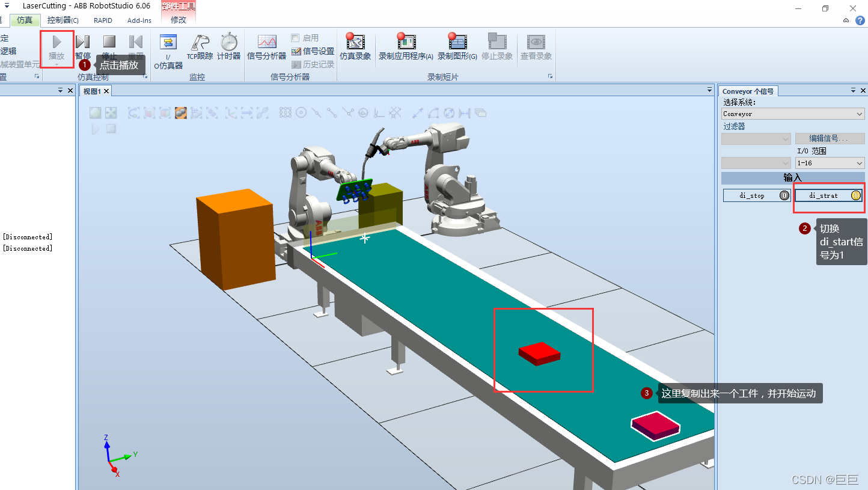Open 历史记录 history in signal analyzer
Viewport: 868px width, 490px height.
click(313, 64)
